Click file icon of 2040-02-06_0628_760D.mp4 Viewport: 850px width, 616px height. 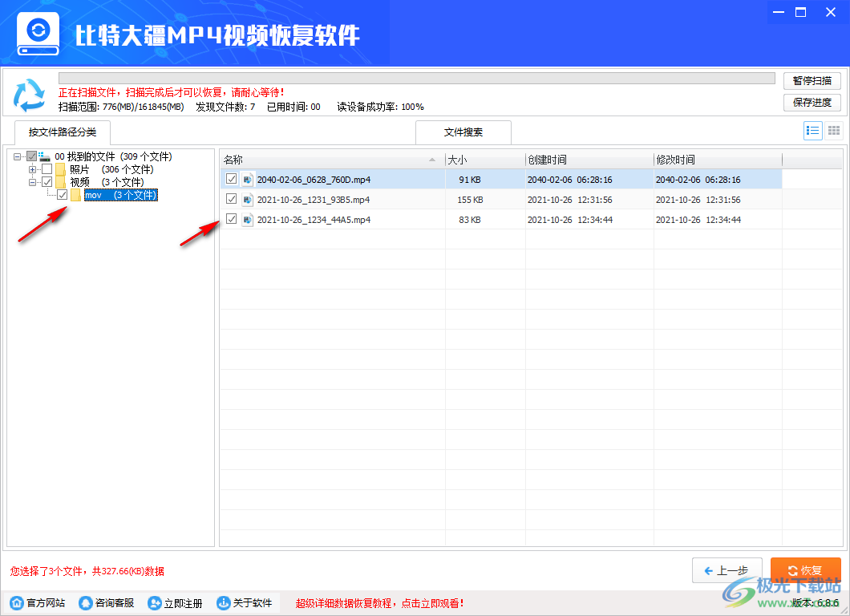(x=248, y=180)
